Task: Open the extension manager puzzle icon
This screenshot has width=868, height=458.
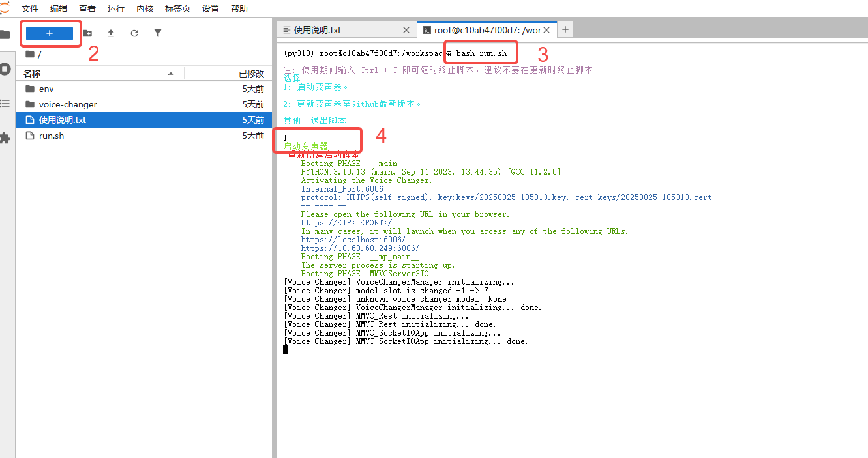Action: [5, 138]
